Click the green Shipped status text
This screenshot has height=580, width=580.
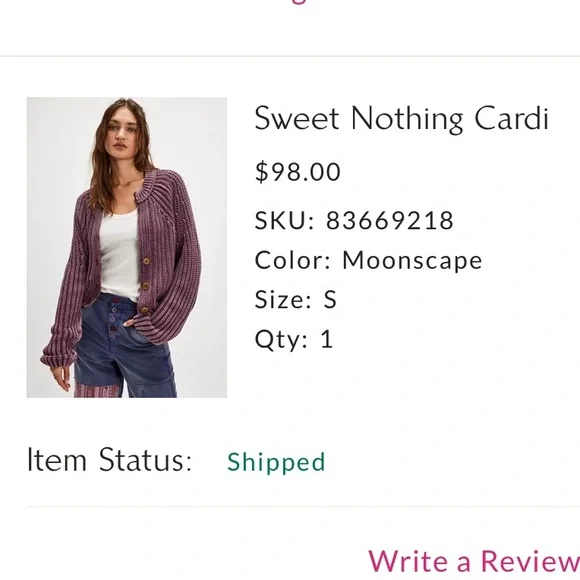click(276, 462)
